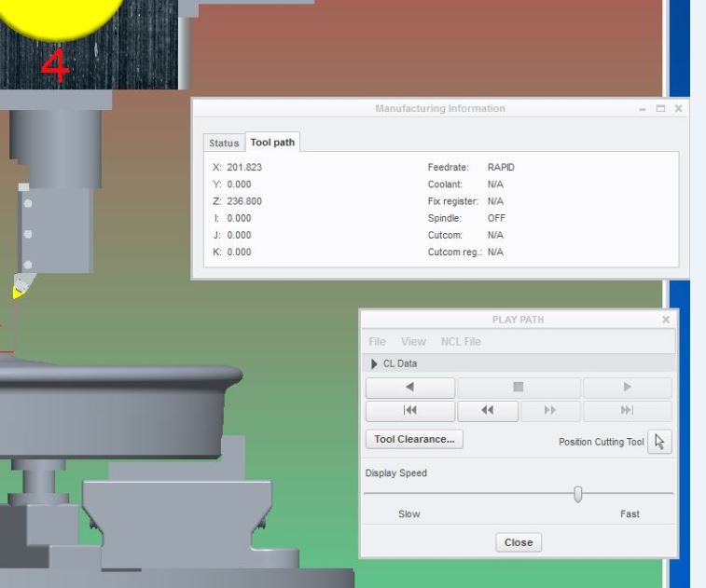Click the Coolant N/A value
This screenshot has width=706, height=588.
tap(495, 185)
